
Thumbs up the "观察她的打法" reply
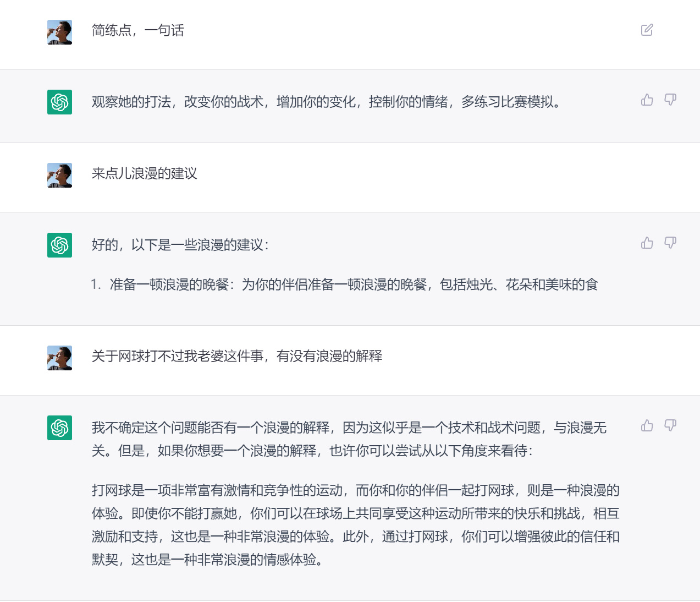647,100
